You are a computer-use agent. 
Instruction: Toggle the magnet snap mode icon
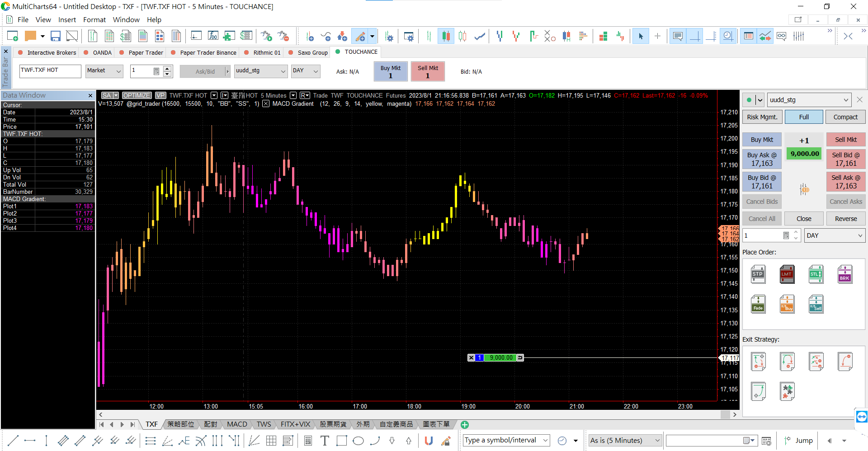tap(429, 440)
